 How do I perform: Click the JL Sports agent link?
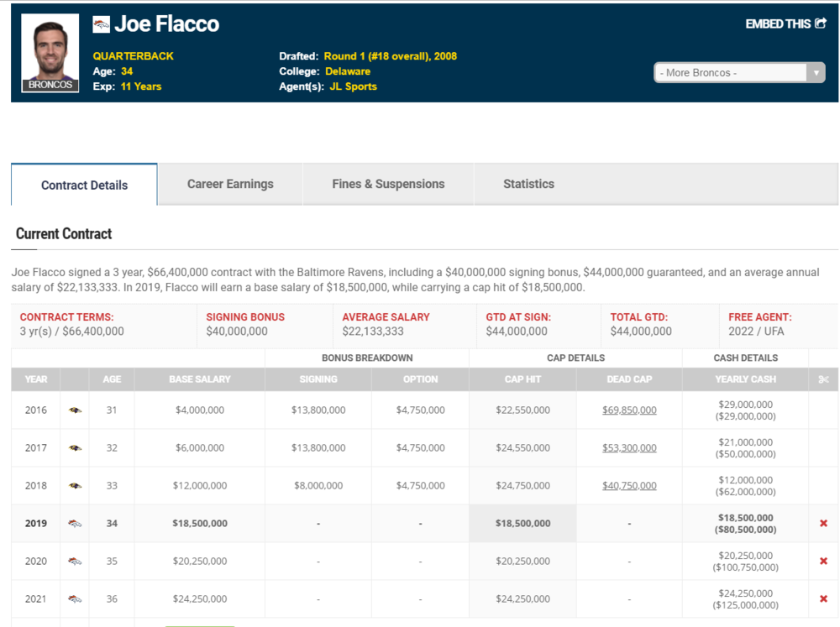tap(353, 86)
